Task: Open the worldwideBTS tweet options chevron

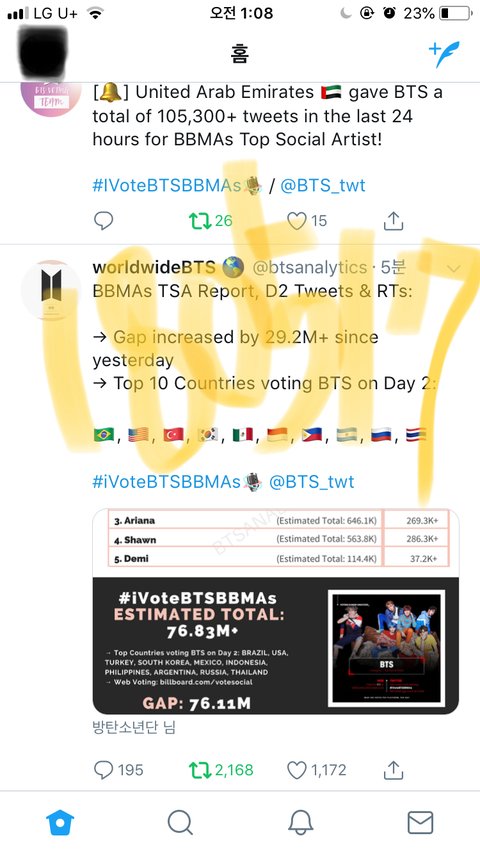Action: [453, 269]
